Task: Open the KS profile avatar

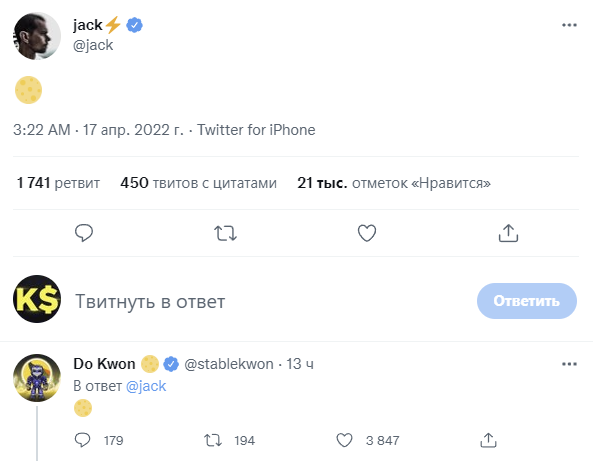Action: (37, 299)
